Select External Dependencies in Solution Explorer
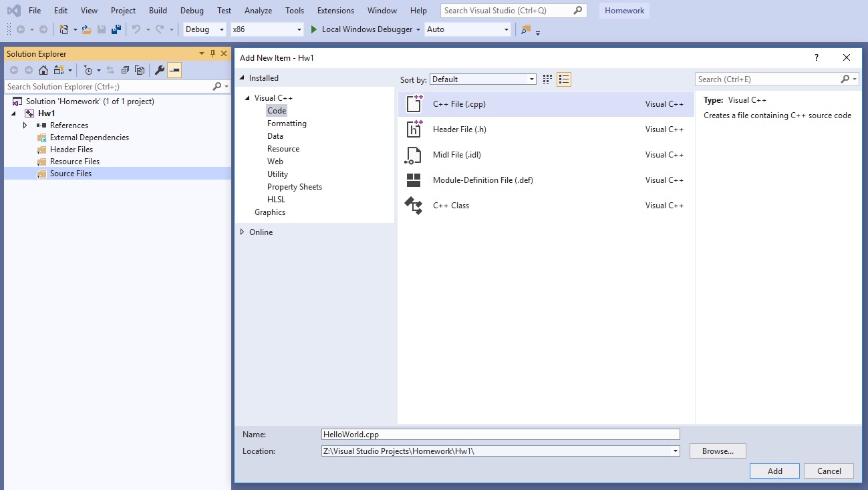Image resolution: width=868 pixels, height=490 pixels. pos(90,138)
